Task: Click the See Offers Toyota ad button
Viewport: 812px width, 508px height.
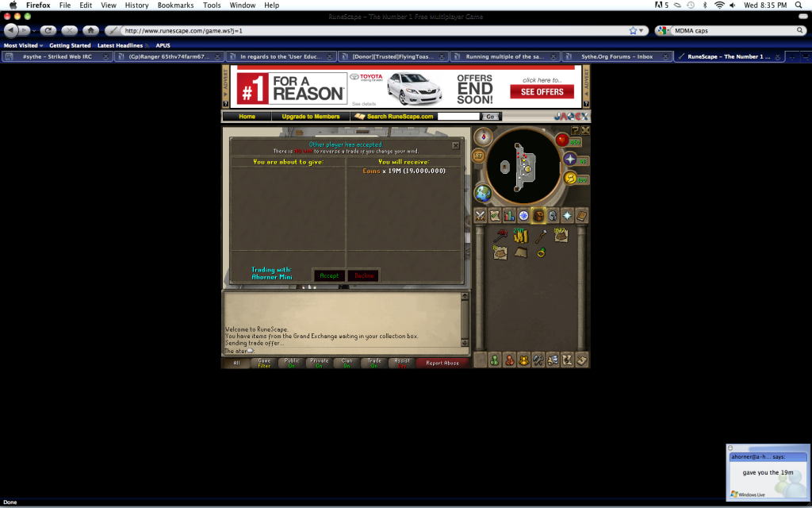Action: [542, 92]
